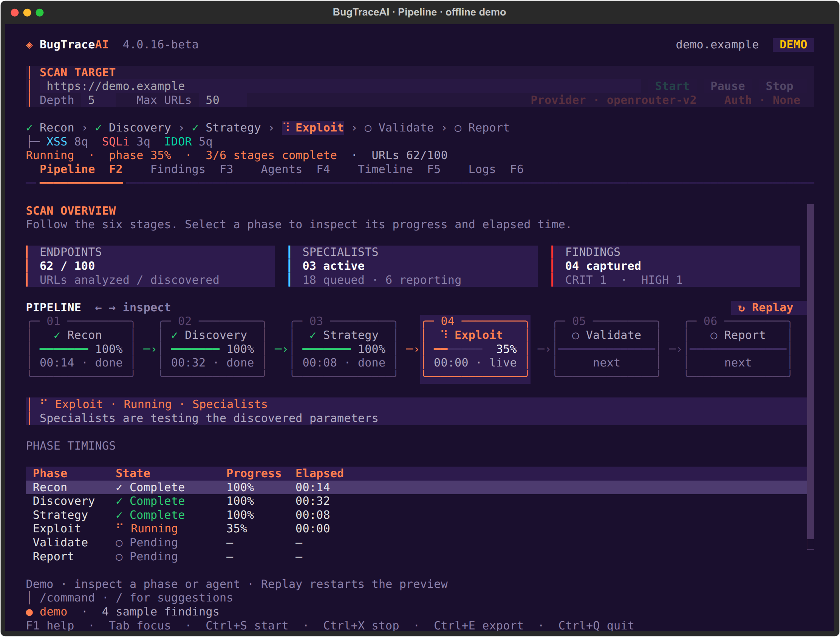Select the 01 Recon pipeline card
This screenshot has height=637, width=840.
pos(81,348)
